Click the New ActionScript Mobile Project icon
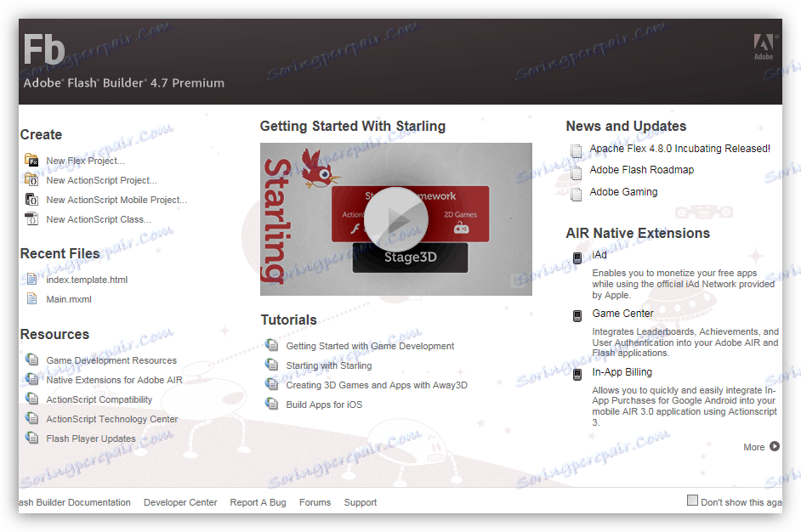The height and width of the screenshot is (532, 801). pyautogui.click(x=31, y=199)
